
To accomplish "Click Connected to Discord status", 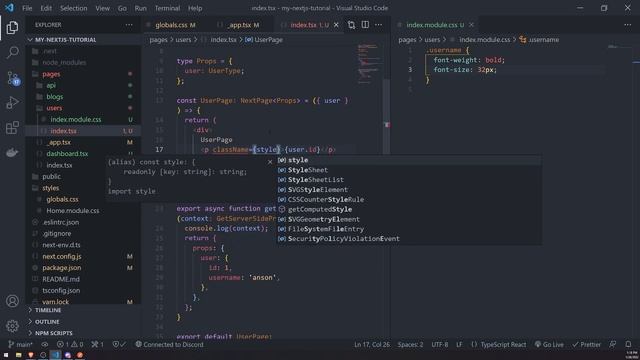I will [x=169, y=344].
